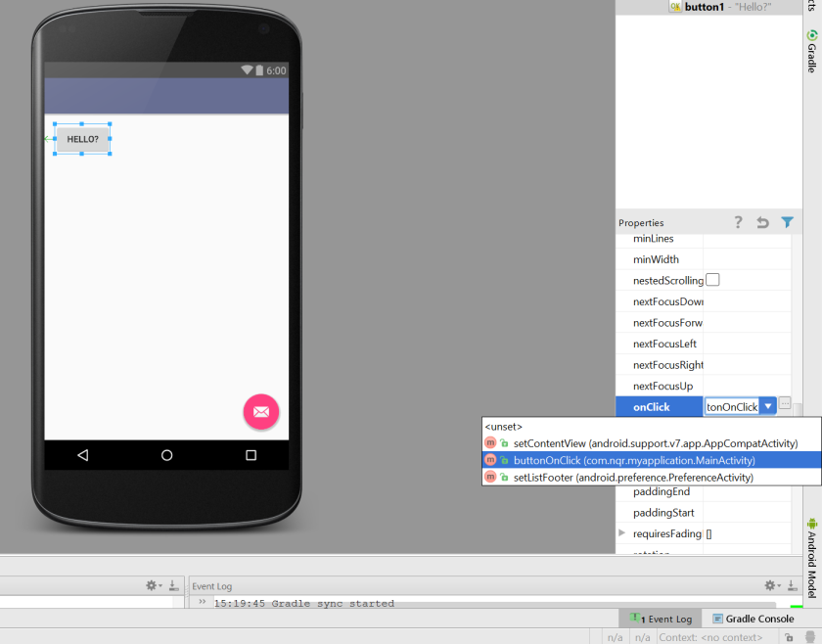Expand the requiresFading property
This screenshot has width=822, height=644.
[x=621, y=532]
